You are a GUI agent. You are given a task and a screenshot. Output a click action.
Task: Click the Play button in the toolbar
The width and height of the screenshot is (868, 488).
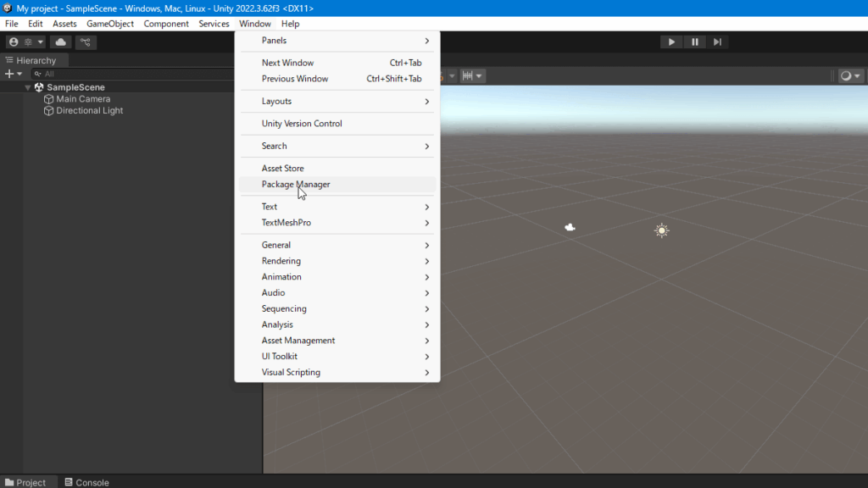click(671, 42)
